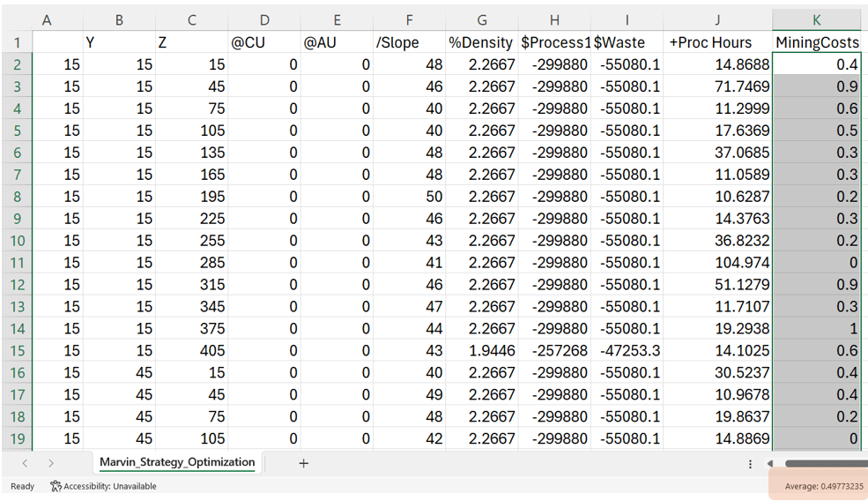This screenshot has width=868, height=501.
Task: Click the %Density header cell
Action: [x=482, y=42]
